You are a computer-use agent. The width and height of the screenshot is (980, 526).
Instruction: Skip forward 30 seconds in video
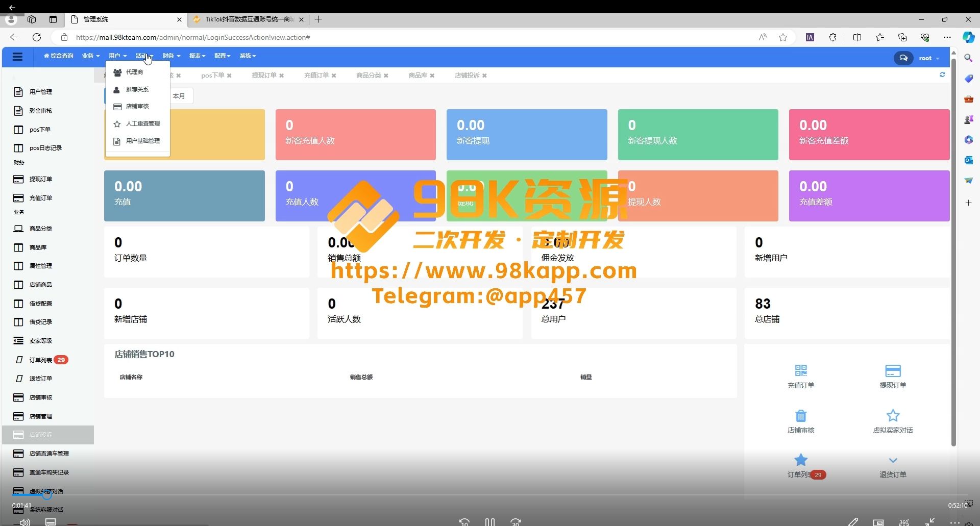[516, 521]
